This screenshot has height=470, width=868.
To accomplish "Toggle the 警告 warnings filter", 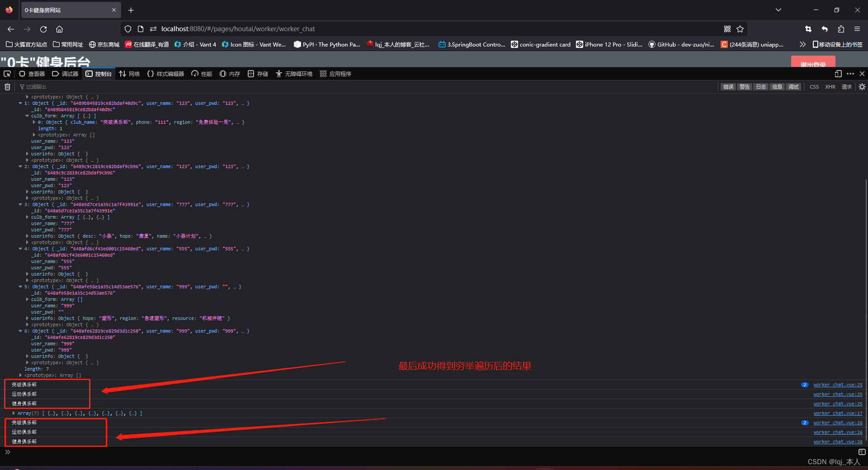I will point(745,87).
